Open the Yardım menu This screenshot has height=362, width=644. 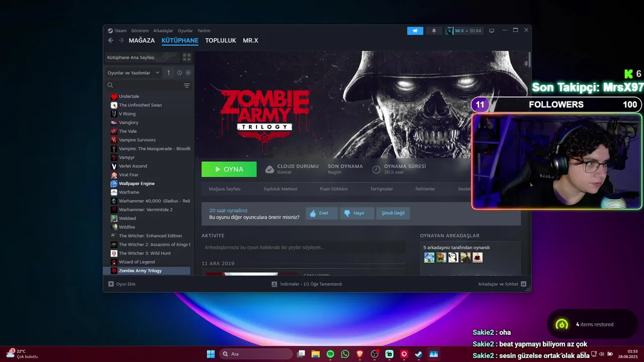(x=204, y=31)
